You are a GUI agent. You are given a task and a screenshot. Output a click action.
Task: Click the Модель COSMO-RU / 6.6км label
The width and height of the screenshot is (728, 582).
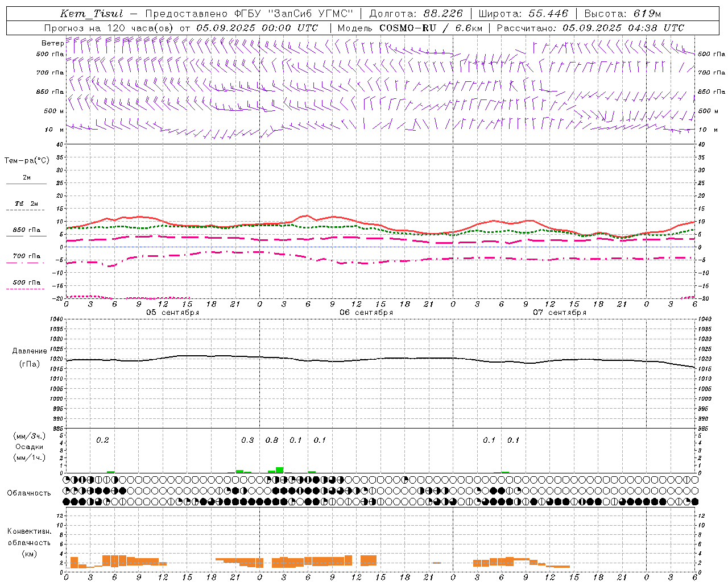point(411,28)
